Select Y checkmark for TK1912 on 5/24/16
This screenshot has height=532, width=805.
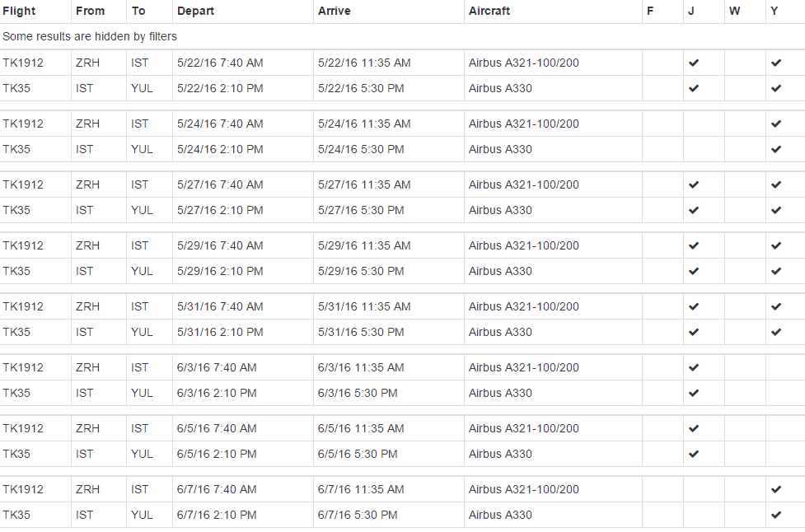776,124
